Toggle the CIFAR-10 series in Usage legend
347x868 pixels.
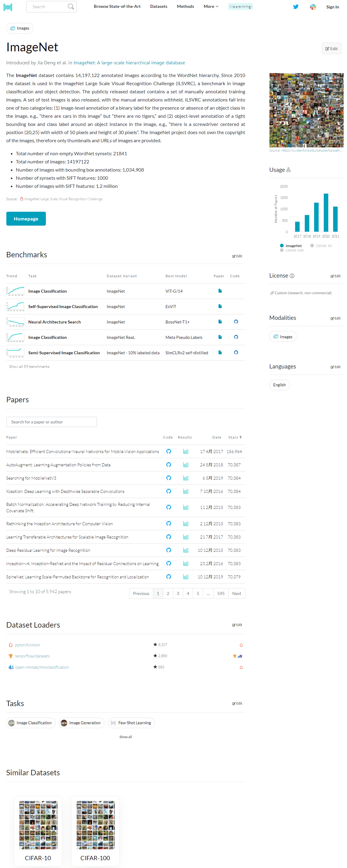coord(321,246)
